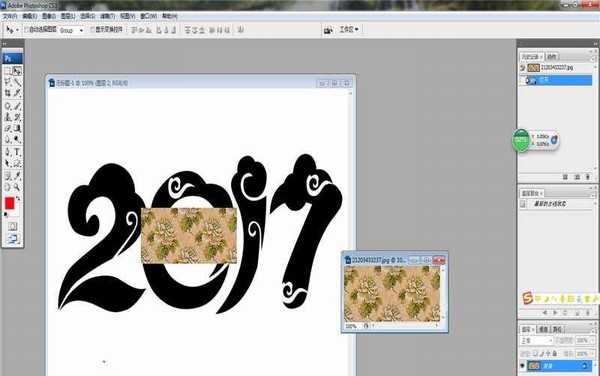
Task: Select the Eyedropper tool
Action: click(x=17, y=176)
